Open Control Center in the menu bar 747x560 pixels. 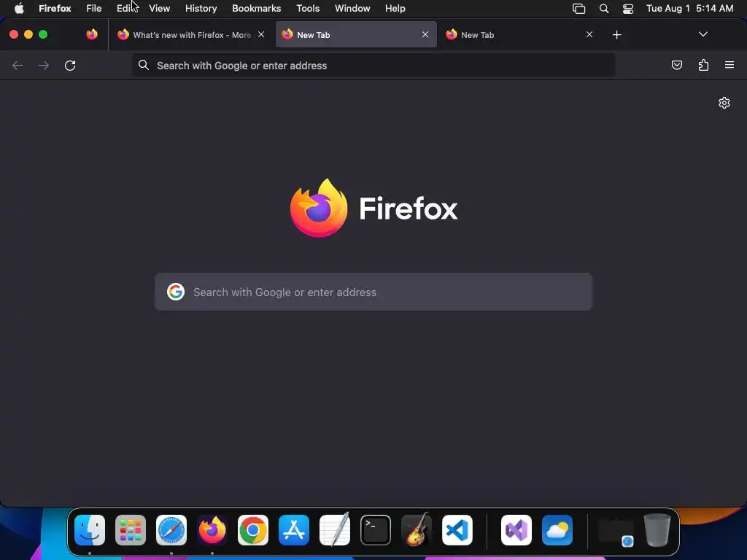click(628, 9)
